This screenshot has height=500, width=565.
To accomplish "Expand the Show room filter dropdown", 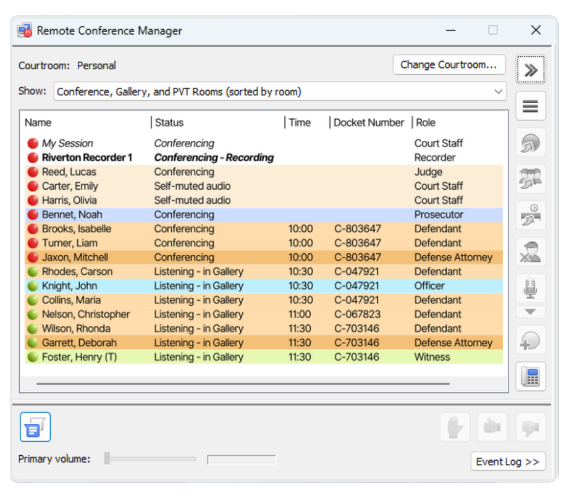I will click(280, 91).
